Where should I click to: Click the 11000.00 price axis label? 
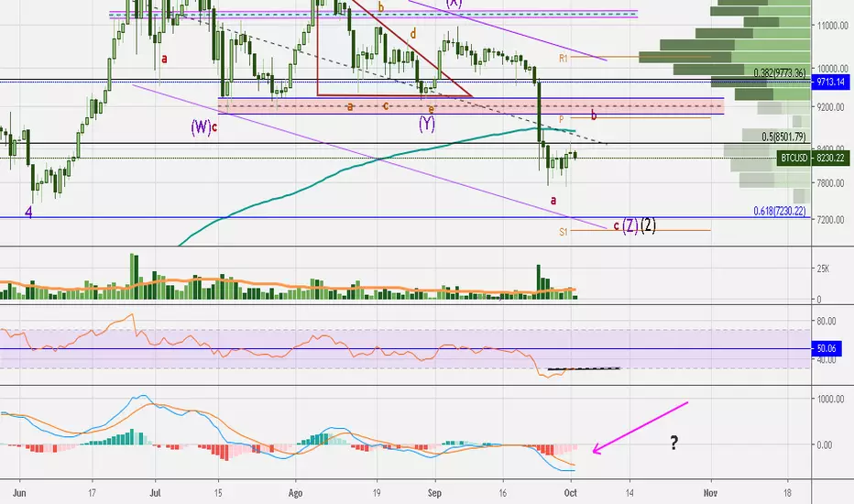832,26
